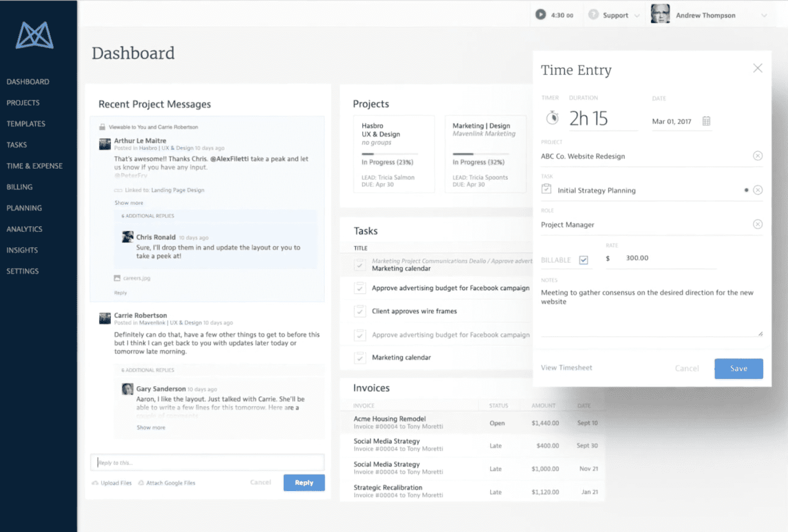Toggle the Billable checkbox
Viewport: 788px width, 532px height.
(583, 260)
